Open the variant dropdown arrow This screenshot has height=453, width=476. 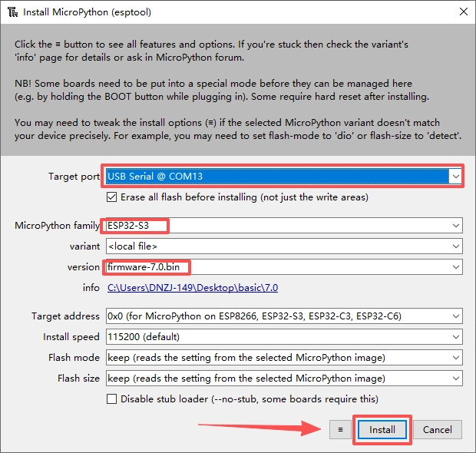click(x=456, y=246)
